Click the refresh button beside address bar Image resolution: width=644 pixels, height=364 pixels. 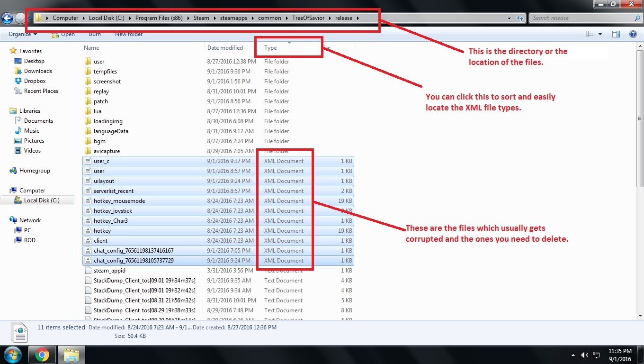point(520,18)
